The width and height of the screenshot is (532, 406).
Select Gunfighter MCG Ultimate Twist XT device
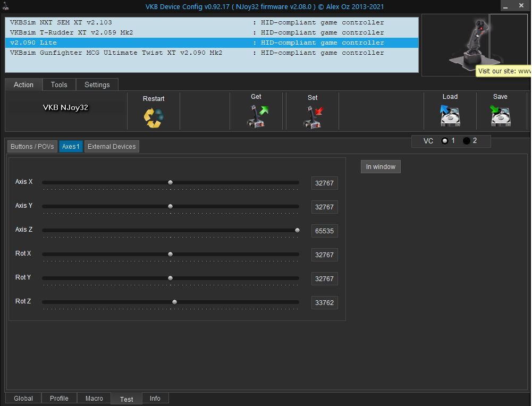212,53
